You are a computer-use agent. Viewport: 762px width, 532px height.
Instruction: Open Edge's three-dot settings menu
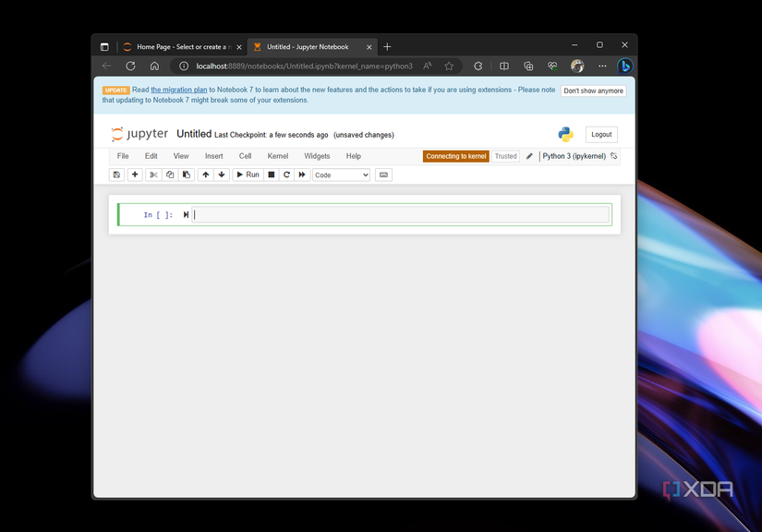point(602,66)
